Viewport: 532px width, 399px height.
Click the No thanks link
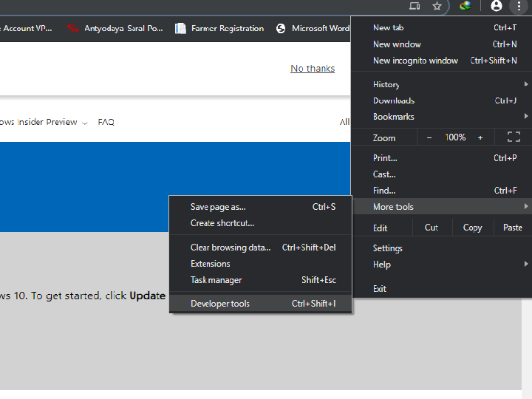(x=313, y=69)
